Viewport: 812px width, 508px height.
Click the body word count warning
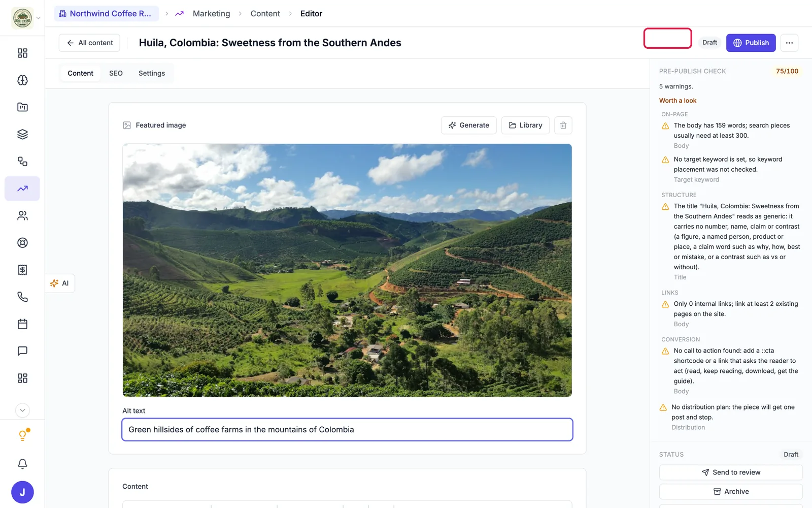point(731,136)
